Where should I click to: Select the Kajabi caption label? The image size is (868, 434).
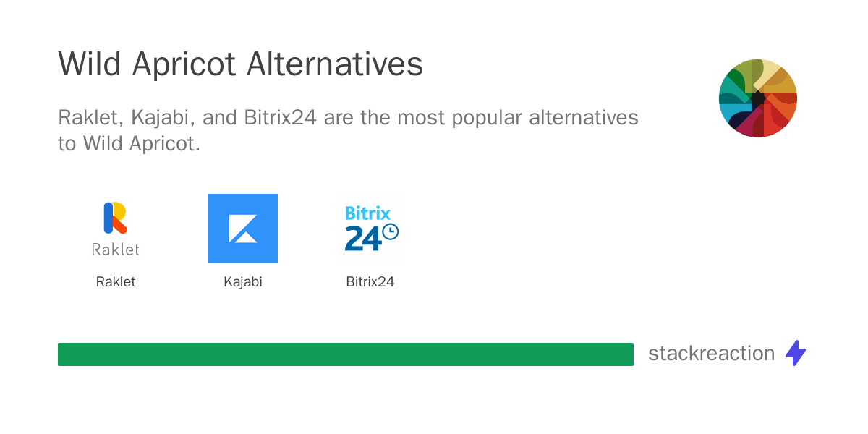coord(243,282)
